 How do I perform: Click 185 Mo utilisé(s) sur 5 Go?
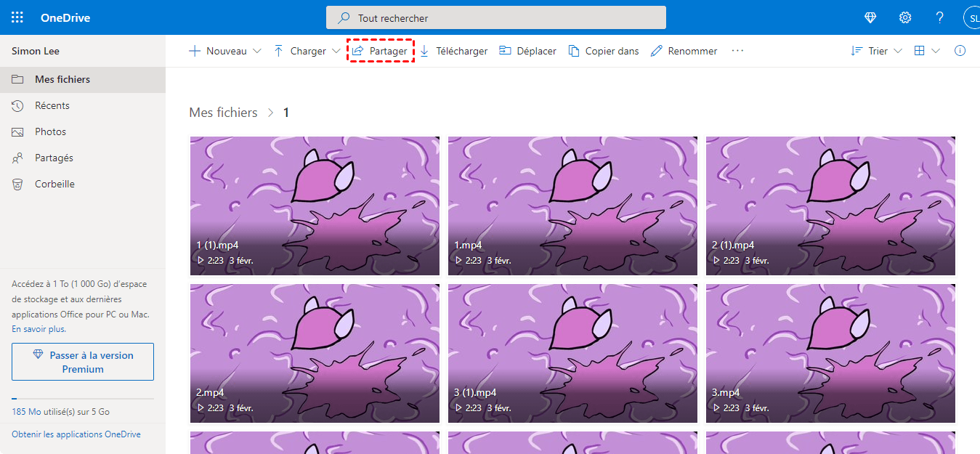click(x=60, y=412)
